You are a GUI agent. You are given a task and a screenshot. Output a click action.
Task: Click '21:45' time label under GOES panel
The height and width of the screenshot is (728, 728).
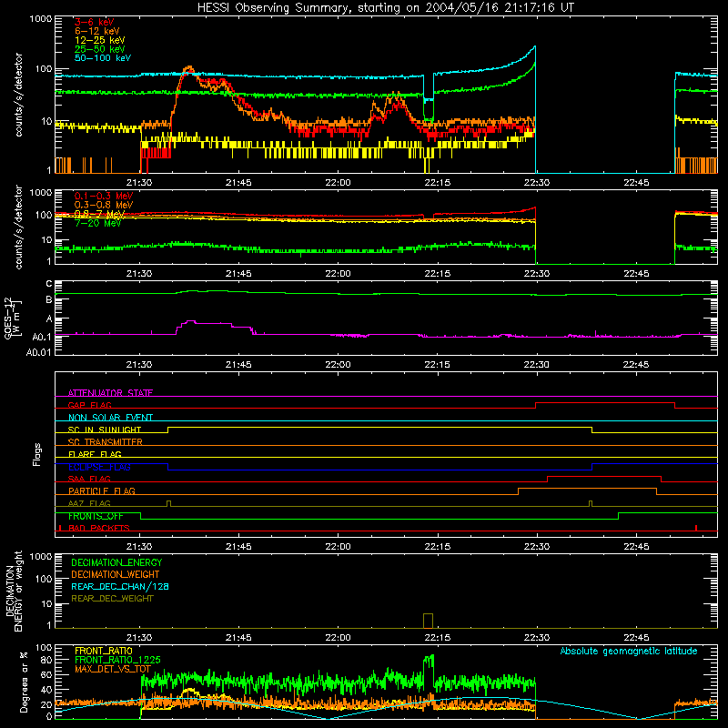tap(238, 365)
